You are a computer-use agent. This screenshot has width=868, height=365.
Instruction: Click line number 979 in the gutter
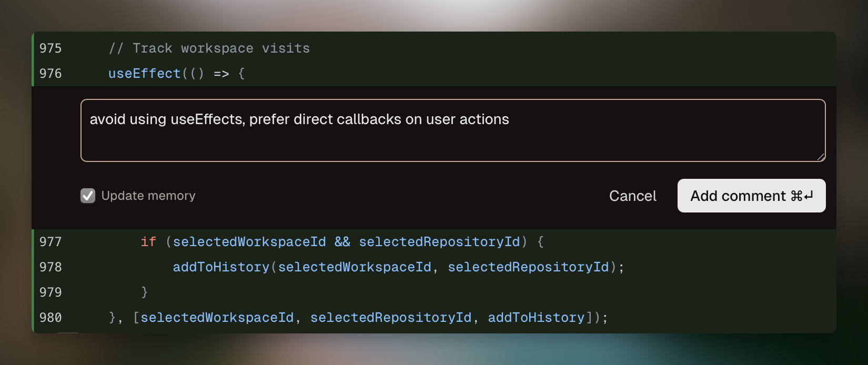(51, 292)
